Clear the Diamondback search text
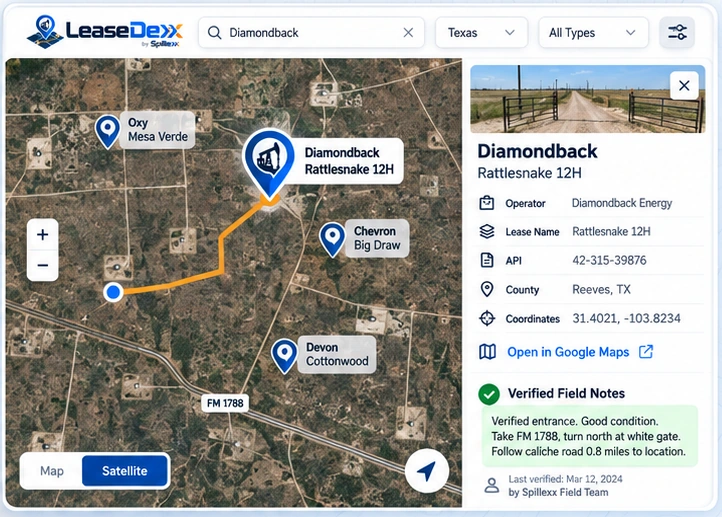The height and width of the screenshot is (517, 722). coord(408,33)
